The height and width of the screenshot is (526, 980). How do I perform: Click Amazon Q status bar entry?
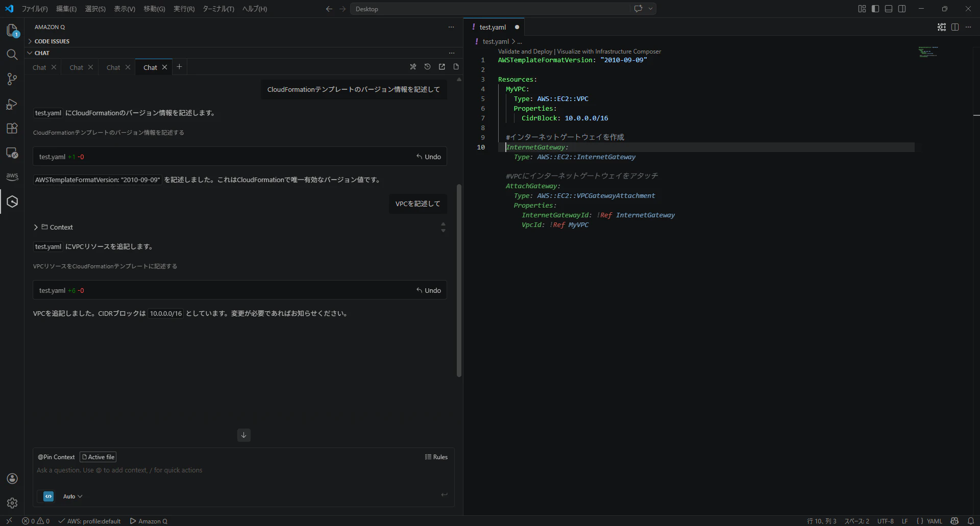(x=149, y=521)
